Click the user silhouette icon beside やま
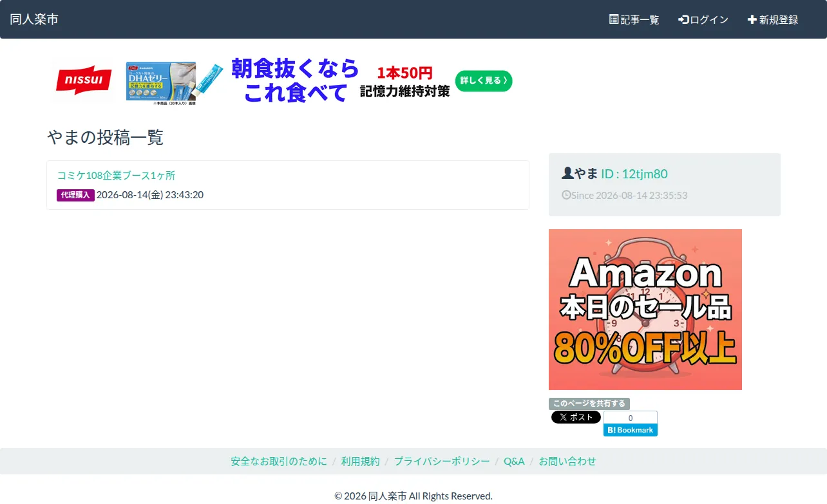Viewport: 827px width, 504px height. tap(567, 173)
